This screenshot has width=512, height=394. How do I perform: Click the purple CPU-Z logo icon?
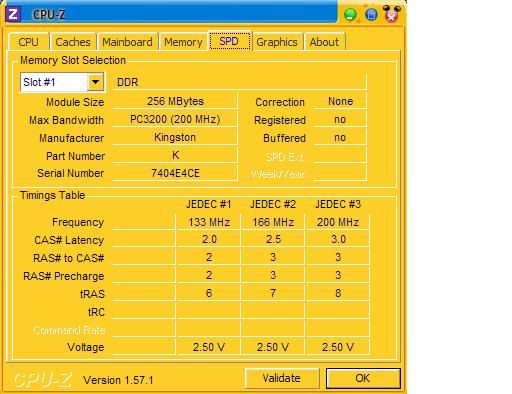(13, 14)
